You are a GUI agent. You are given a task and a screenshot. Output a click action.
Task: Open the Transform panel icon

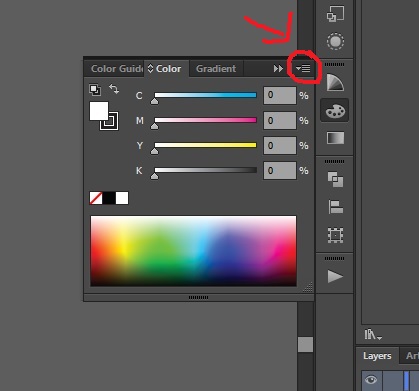coord(335,235)
